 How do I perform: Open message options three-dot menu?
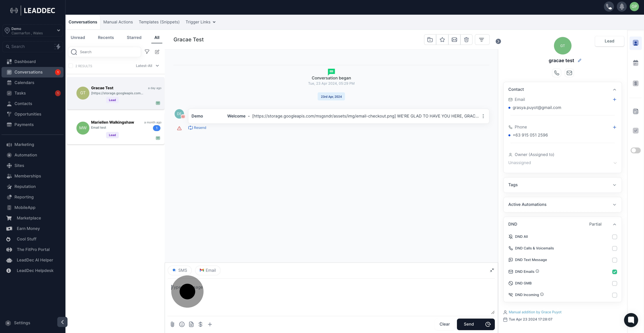coord(483,116)
